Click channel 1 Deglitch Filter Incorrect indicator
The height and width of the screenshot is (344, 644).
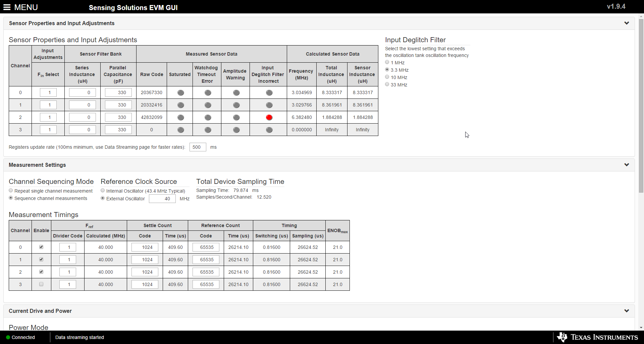coord(269,105)
